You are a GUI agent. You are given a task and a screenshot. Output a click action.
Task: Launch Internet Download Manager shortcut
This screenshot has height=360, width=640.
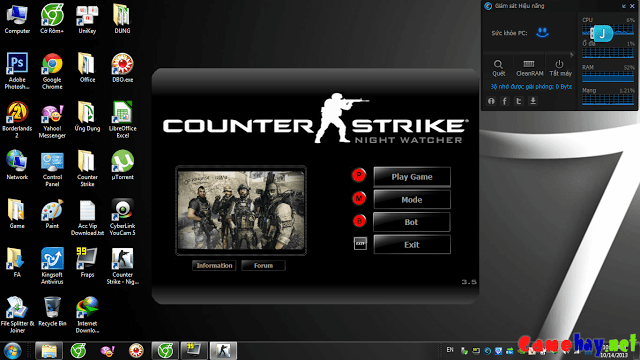(x=87, y=314)
